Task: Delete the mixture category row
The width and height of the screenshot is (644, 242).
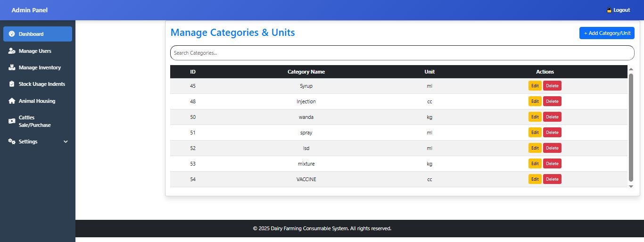Action: pos(552,164)
